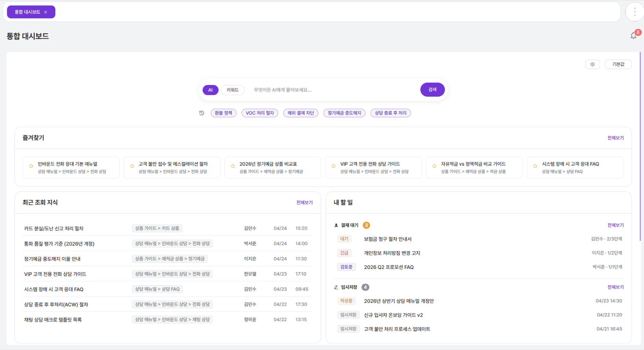The height and width of the screenshot is (350, 644).
Task: Select the 환불 정책 suggestion chip
Action: [223, 113]
